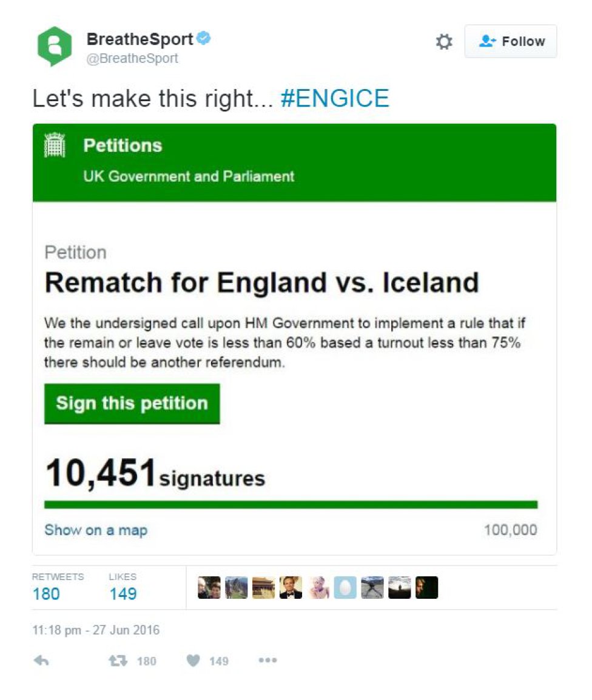Click the BreatheSport green hexagon avatar
The image size is (592, 700).
pos(54,46)
